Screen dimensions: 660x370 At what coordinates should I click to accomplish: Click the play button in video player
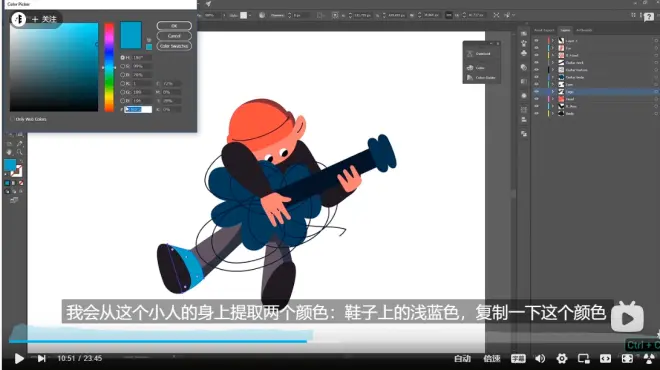pos(19,358)
